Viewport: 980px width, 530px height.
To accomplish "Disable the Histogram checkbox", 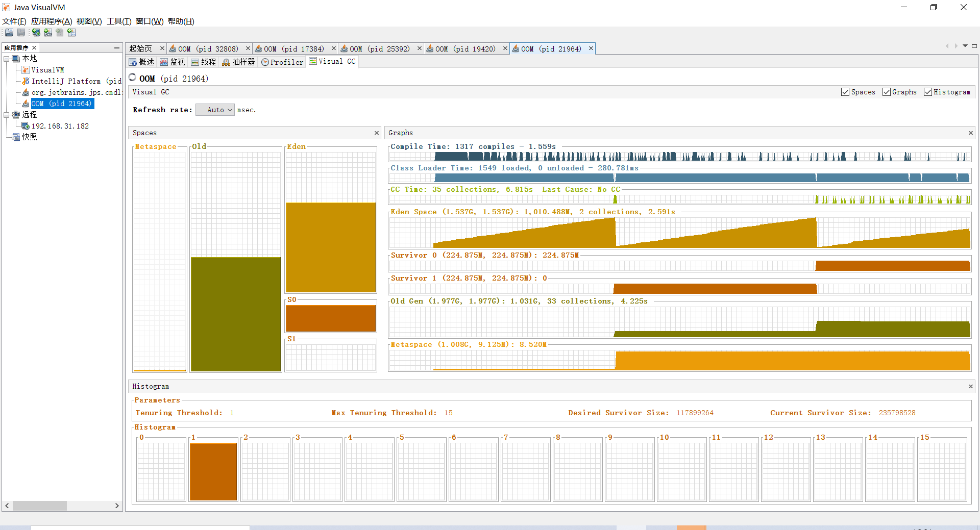I will click(x=928, y=92).
